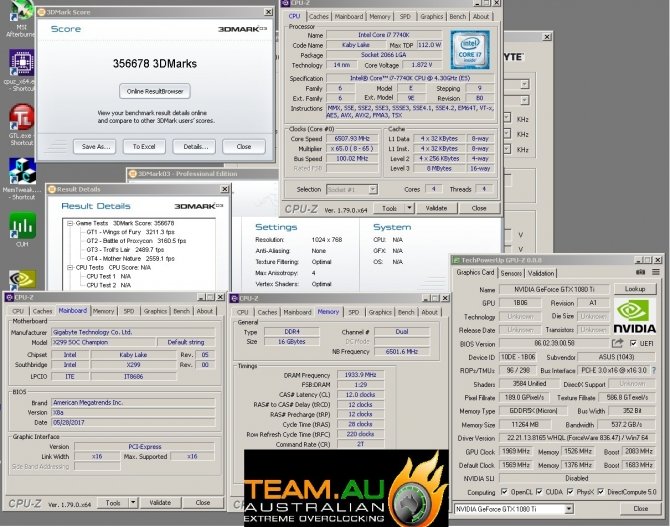Click the Lookup button in GPU-Z
The image size is (670, 527).
point(635,289)
